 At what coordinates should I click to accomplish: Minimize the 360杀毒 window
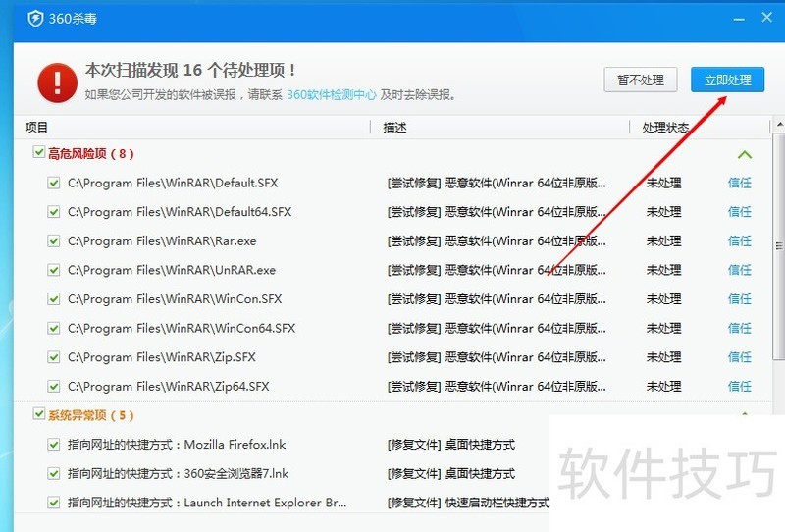739,19
